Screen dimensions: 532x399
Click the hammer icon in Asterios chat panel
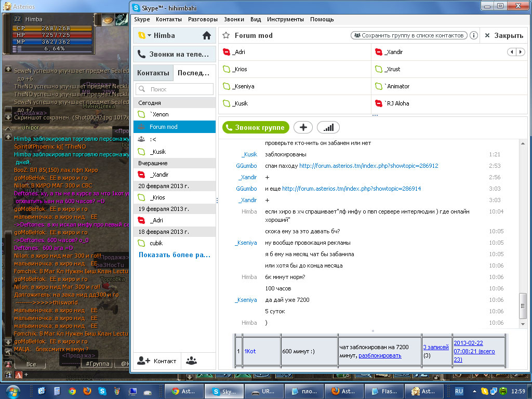point(8,353)
